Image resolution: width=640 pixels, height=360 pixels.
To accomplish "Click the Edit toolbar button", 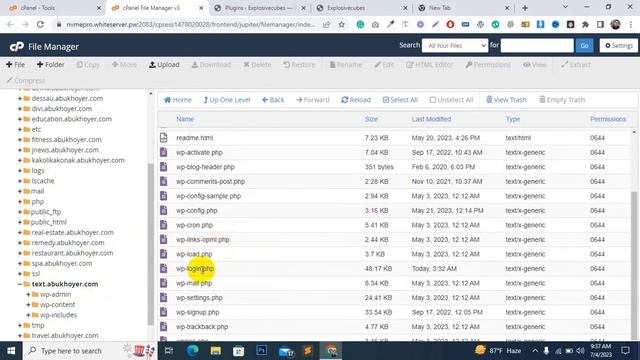I will tap(384, 64).
